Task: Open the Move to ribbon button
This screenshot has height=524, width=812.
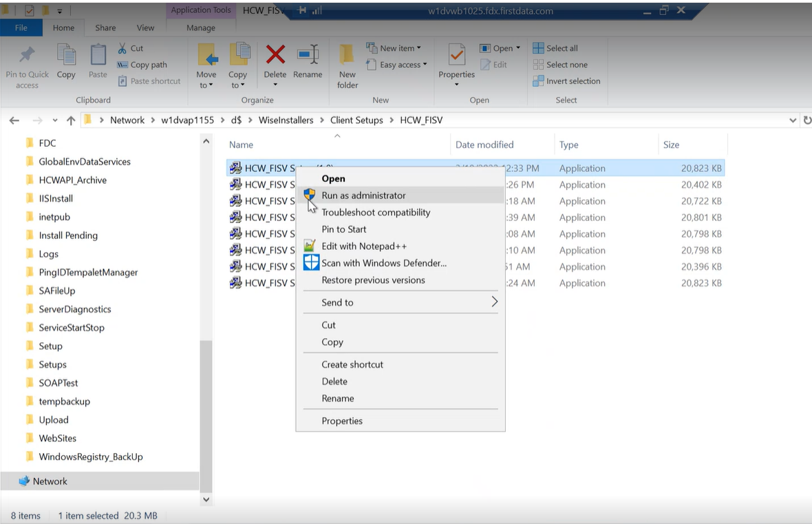Action: [x=206, y=66]
